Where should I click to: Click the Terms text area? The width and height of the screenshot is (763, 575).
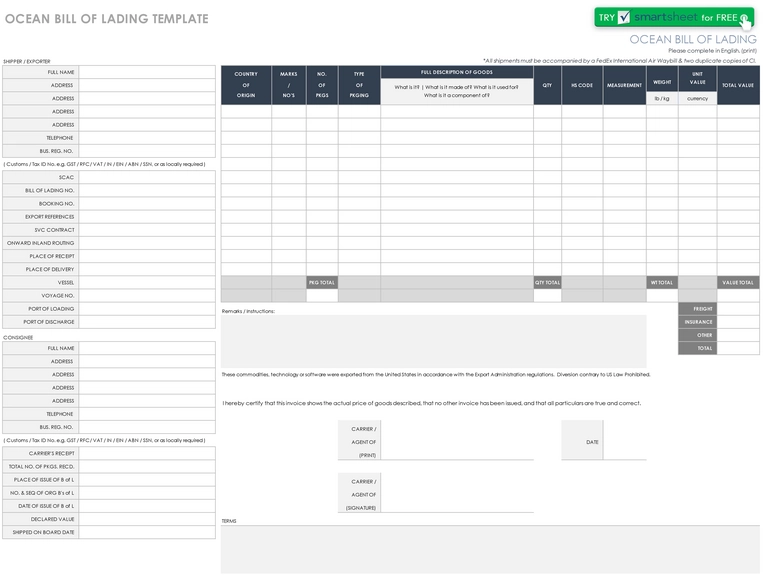coord(490,549)
